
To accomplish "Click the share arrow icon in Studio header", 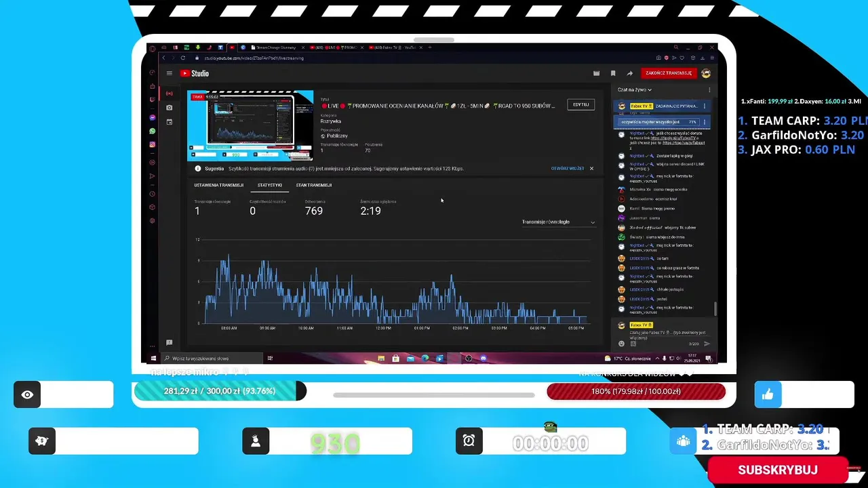I will [x=629, y=73].
